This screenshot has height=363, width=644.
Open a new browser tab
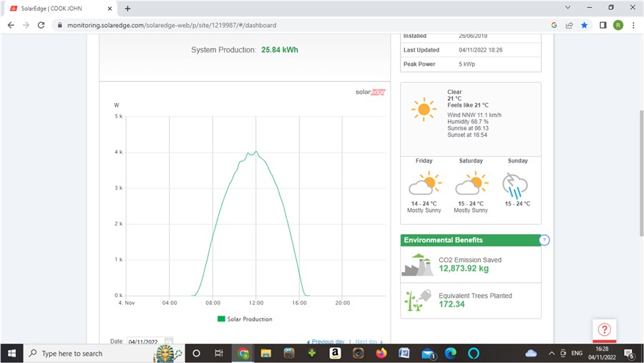pyautogui.click(x=127, y=9)
